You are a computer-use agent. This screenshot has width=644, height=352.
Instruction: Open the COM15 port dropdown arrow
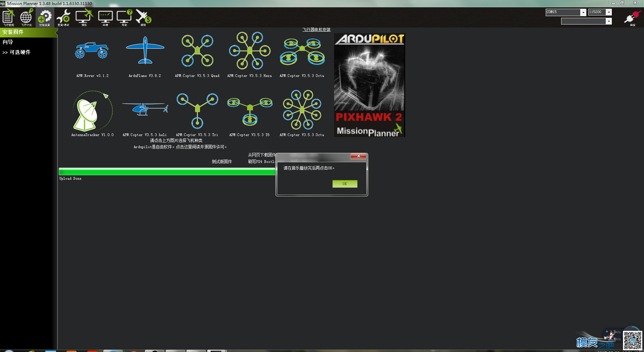pos(583,12)
